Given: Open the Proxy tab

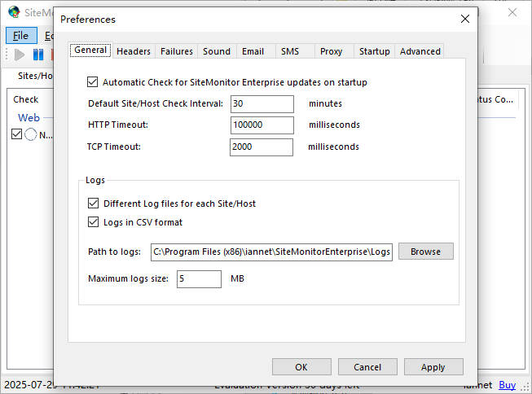Looking at the screenshot, I should 331,51.
